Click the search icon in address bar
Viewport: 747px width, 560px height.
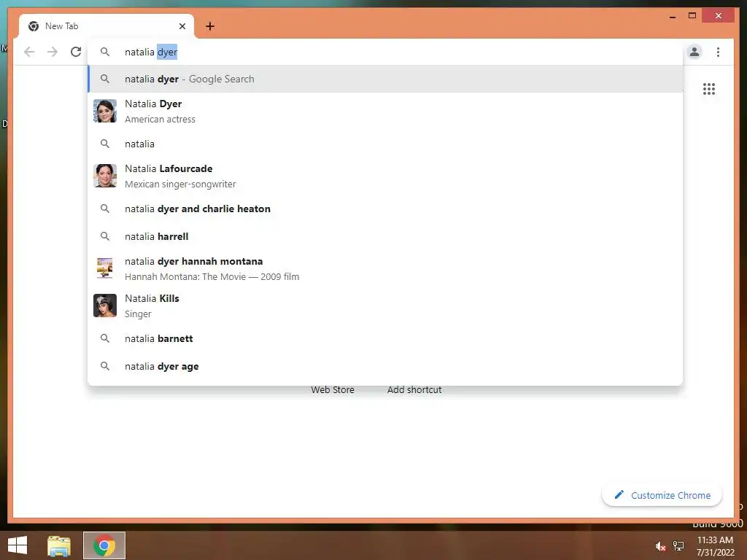coord(105,52)
